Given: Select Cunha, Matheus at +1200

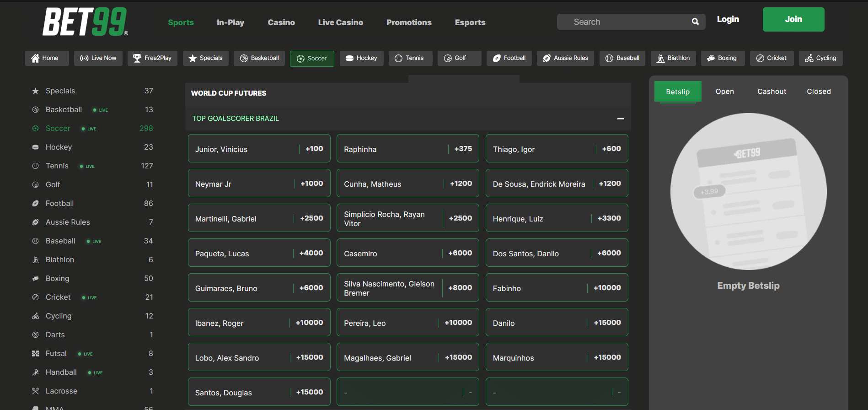Looking at the screenshot, I should (x=408, y=183).
